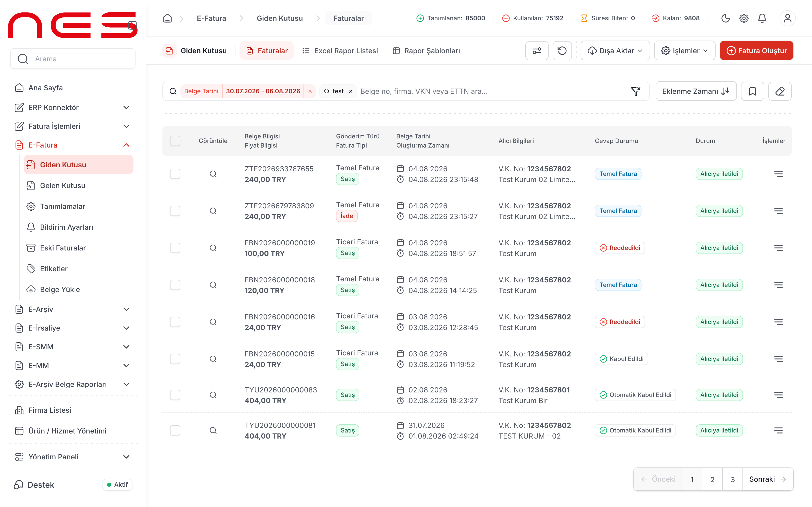Open the Eklenme Zamanı sort dropdown
This screenshot has width=812, height=507.
click(696, 91)
